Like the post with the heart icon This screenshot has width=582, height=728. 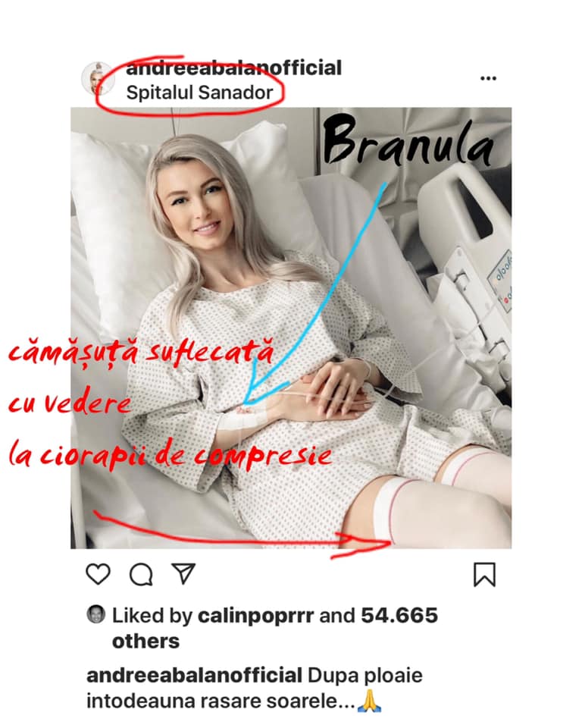(x=98, y=574)
